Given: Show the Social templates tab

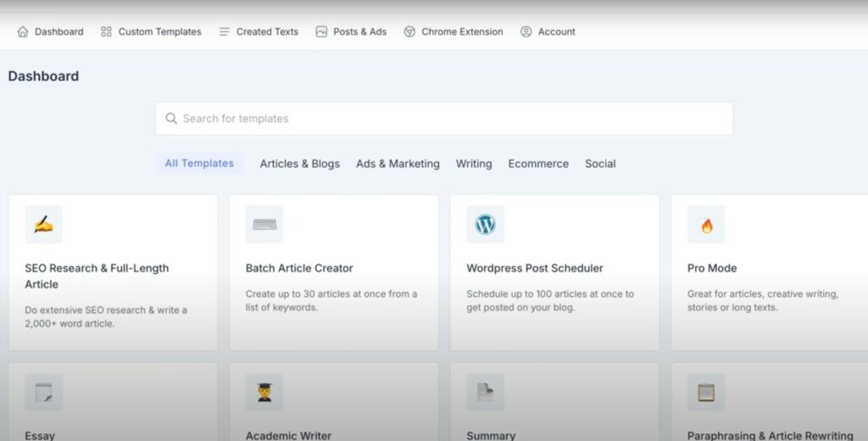Looking at the screenshot, I should click(601, 164).
